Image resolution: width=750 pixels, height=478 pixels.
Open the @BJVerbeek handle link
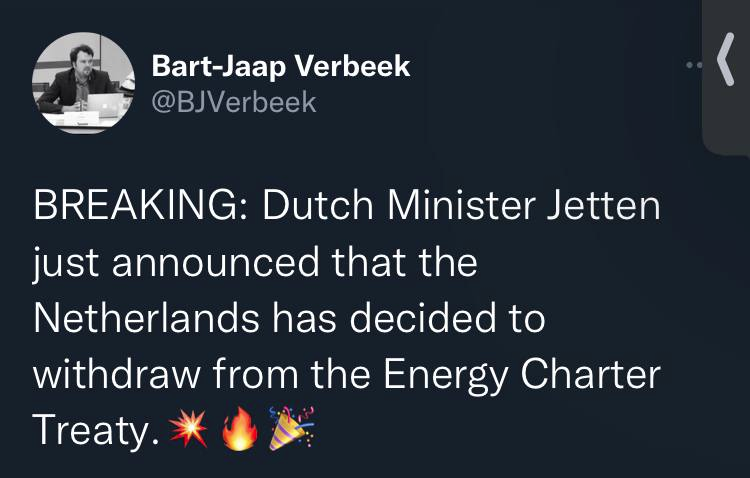(x=234, y=101)
